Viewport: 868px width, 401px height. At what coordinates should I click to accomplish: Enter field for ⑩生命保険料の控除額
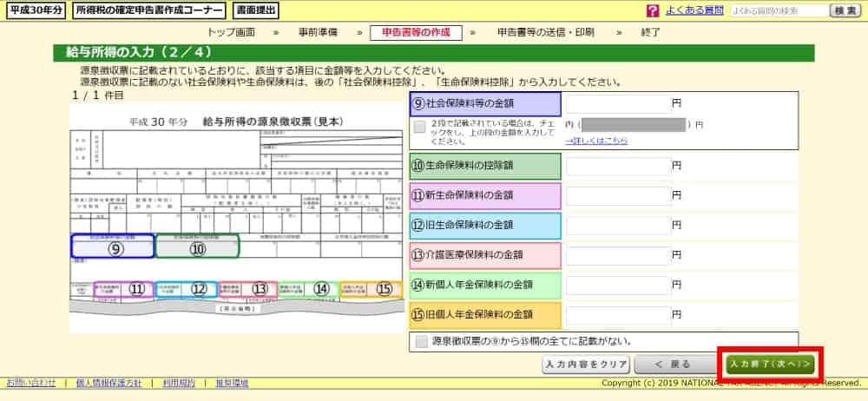pos(617,166)
